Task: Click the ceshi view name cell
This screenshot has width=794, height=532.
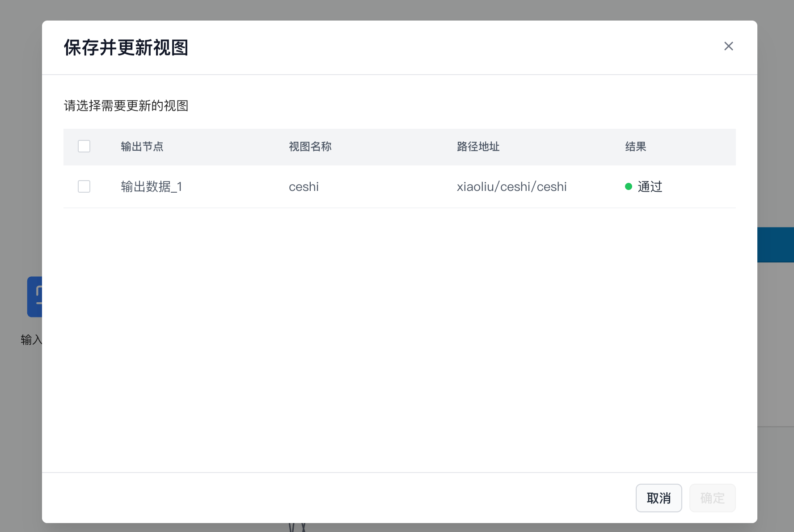Action: (304, 186)
